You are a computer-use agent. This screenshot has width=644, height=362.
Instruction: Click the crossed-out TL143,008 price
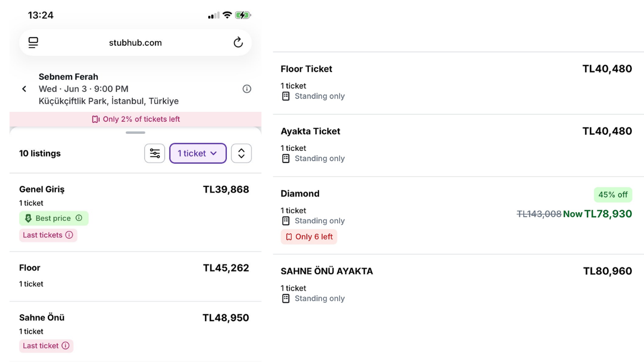[x=539, y=214]
